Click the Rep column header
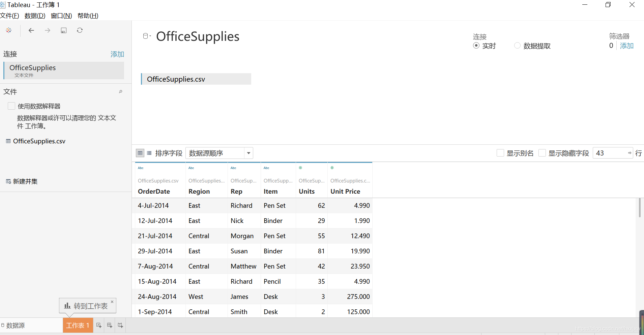 pos(236,192)
